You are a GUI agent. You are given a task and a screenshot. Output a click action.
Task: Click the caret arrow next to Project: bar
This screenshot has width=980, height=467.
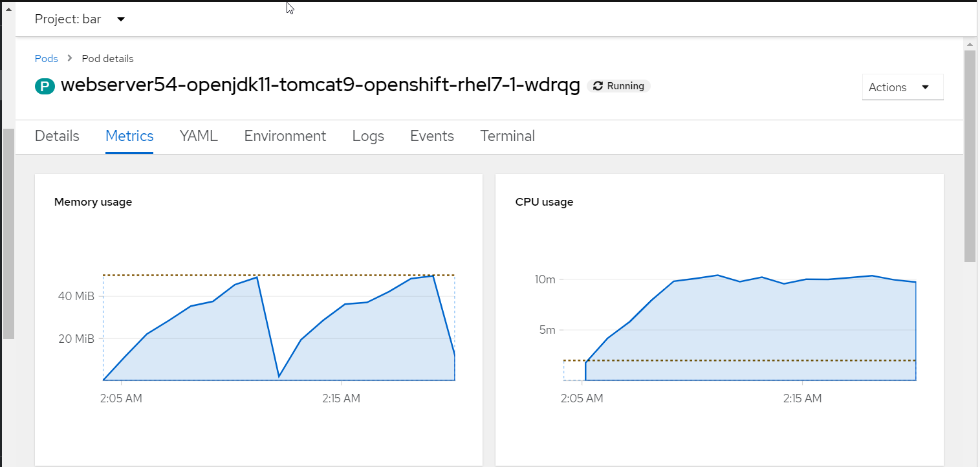(121, 19)
